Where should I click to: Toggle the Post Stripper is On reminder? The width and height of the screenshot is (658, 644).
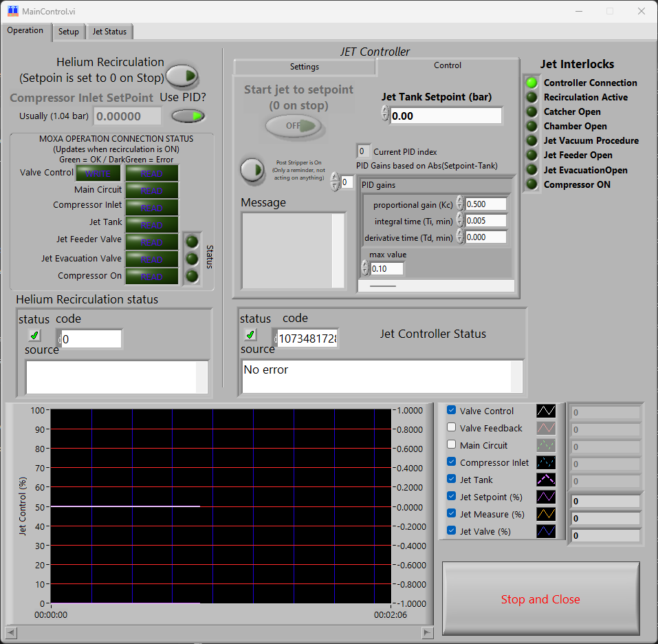point(252,170)
